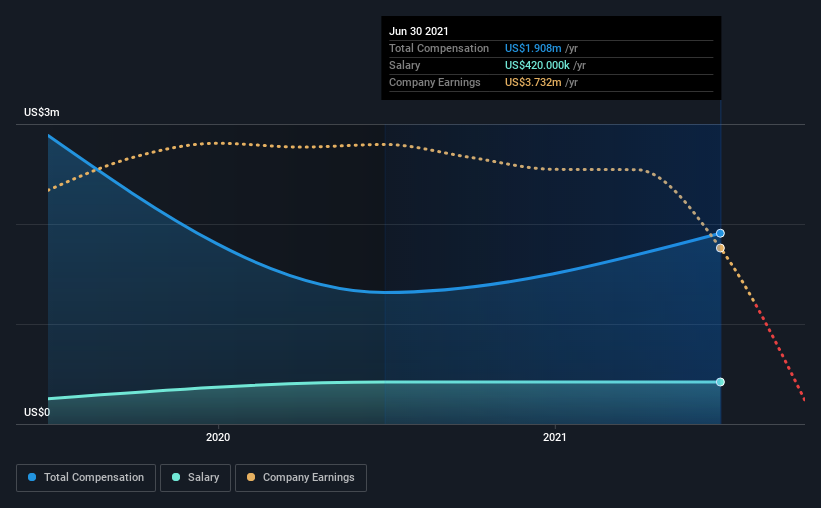Click the US$3m y-axis label
Screen dimensions: 821x508
[x=41, y=113]
